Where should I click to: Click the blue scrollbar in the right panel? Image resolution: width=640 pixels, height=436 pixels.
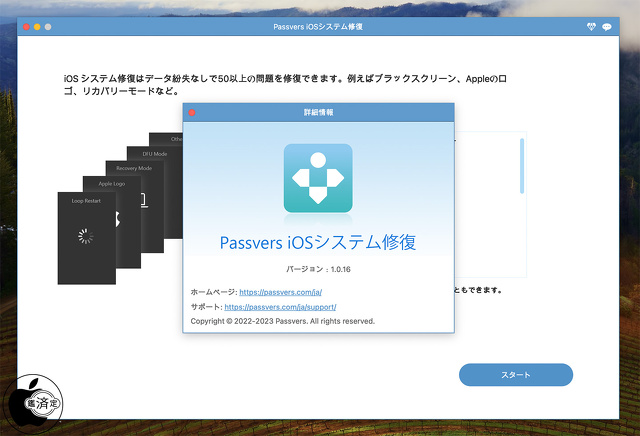(x=522, y=166)
